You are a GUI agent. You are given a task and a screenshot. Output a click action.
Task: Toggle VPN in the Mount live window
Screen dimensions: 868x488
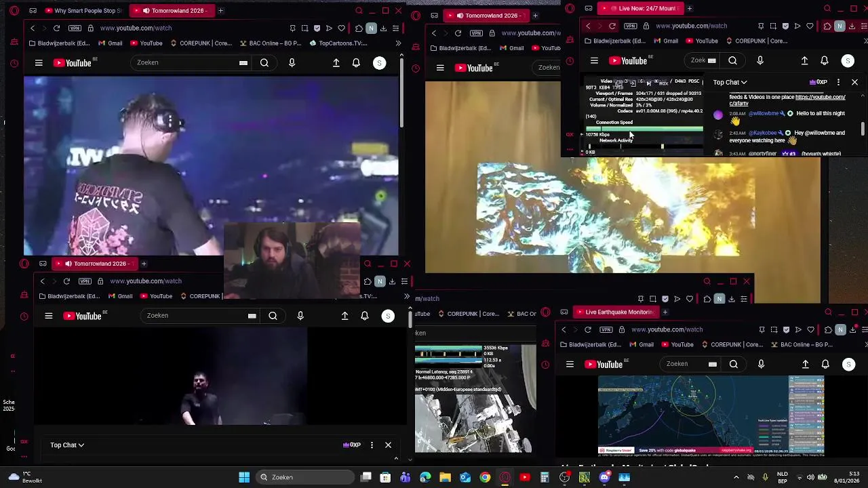[631, 26]
